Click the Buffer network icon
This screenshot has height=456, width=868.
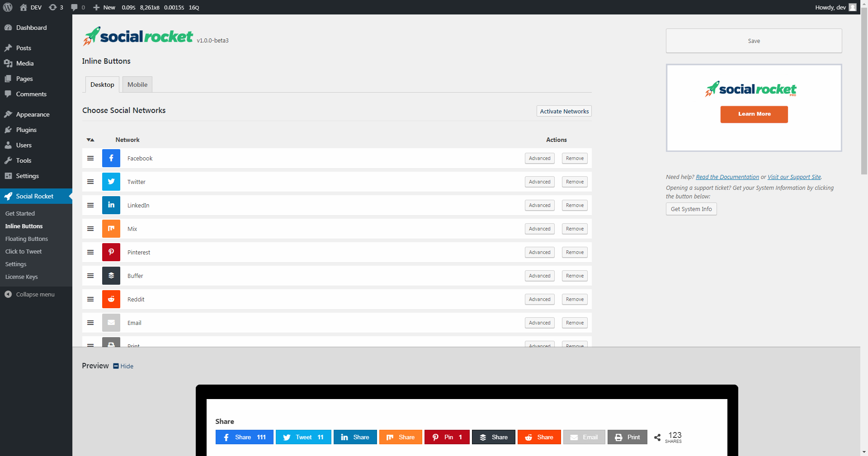coord(111,276)
